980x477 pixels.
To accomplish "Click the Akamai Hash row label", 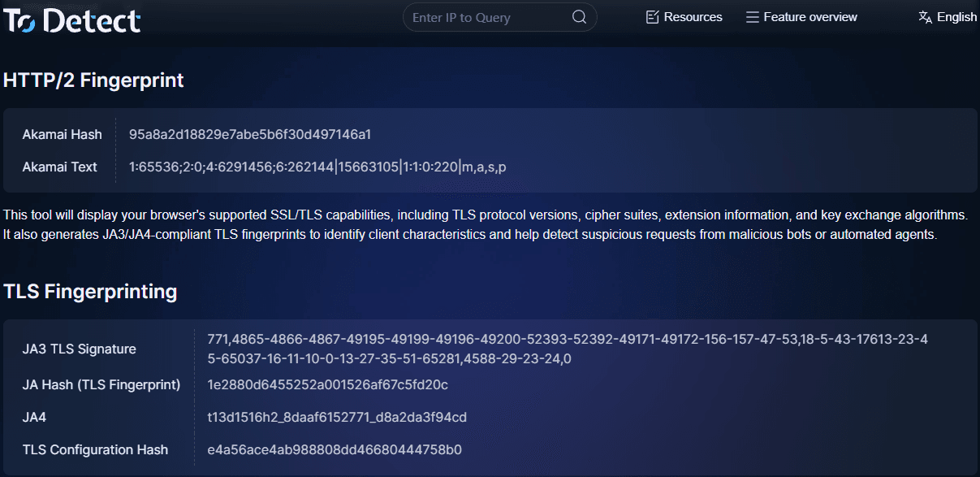I will pyautogui.click(x=62, y=134).
